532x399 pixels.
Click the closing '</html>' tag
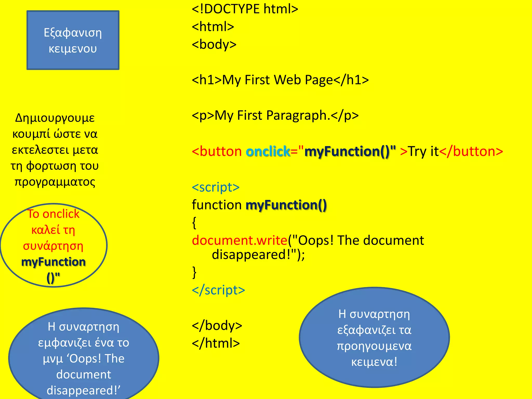tap(216, 343)
